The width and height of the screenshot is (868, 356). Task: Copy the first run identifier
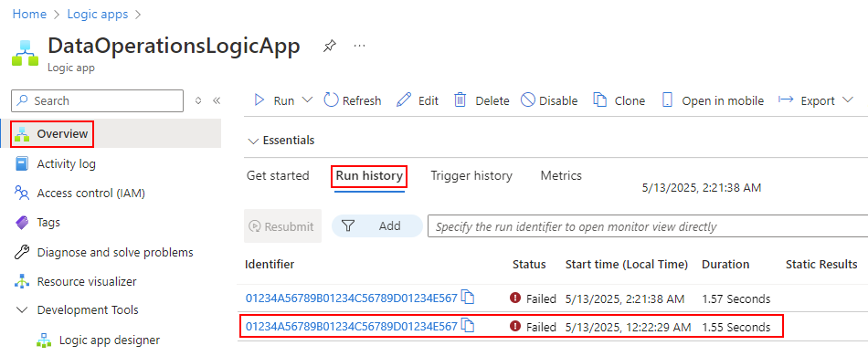469,298
